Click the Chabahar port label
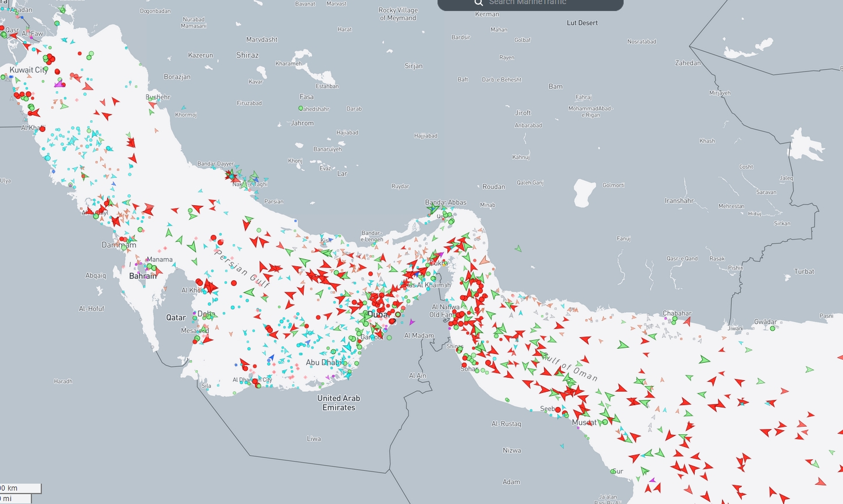843x504 pixels. tap(677, 313)
